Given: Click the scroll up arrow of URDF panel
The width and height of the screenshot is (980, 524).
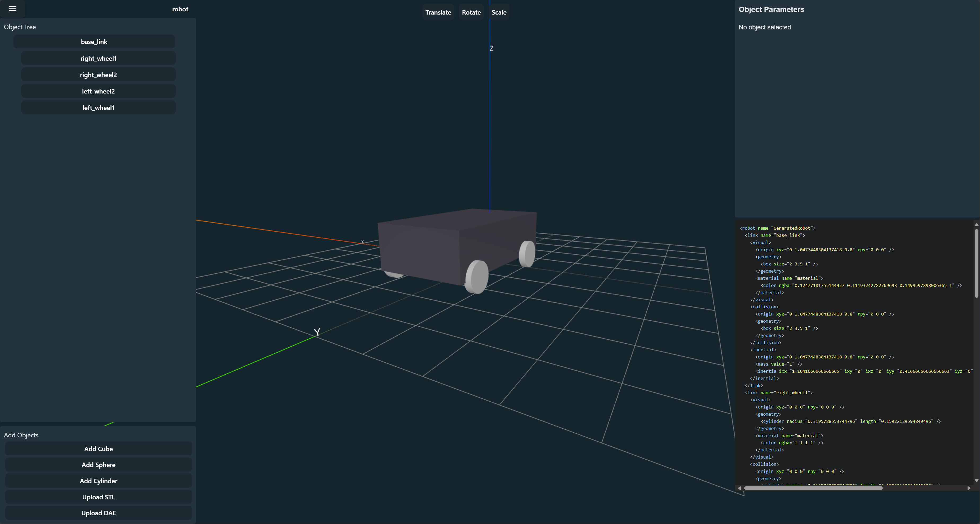Looking at the screenshot, I should [x=977, y=225].
